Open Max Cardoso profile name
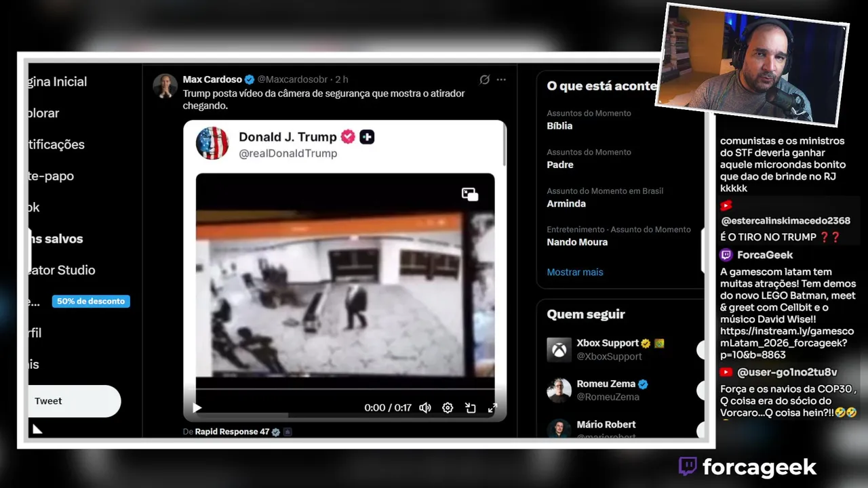Image resolution: width=868 pixels, height=488 pixels. pos(212,79)
